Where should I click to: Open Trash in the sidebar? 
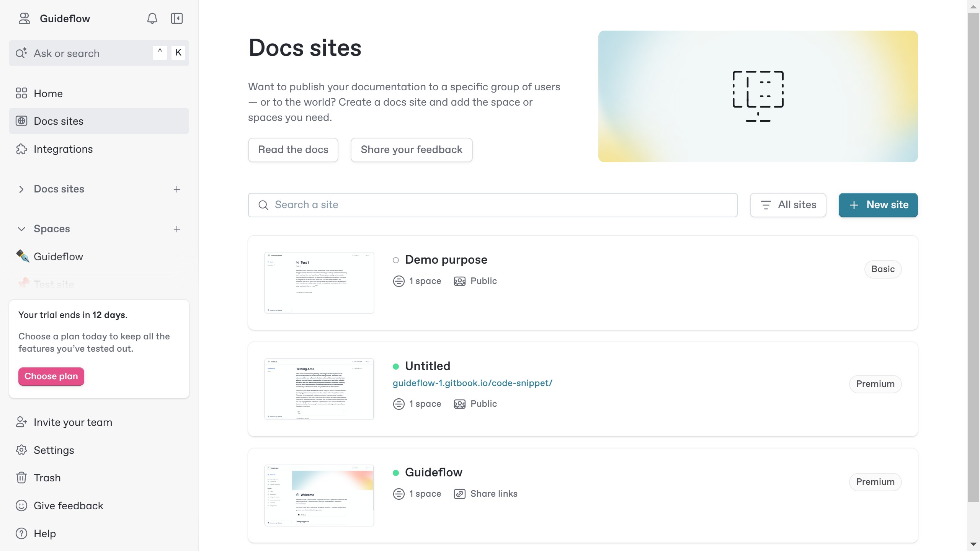tap(99, 478)
